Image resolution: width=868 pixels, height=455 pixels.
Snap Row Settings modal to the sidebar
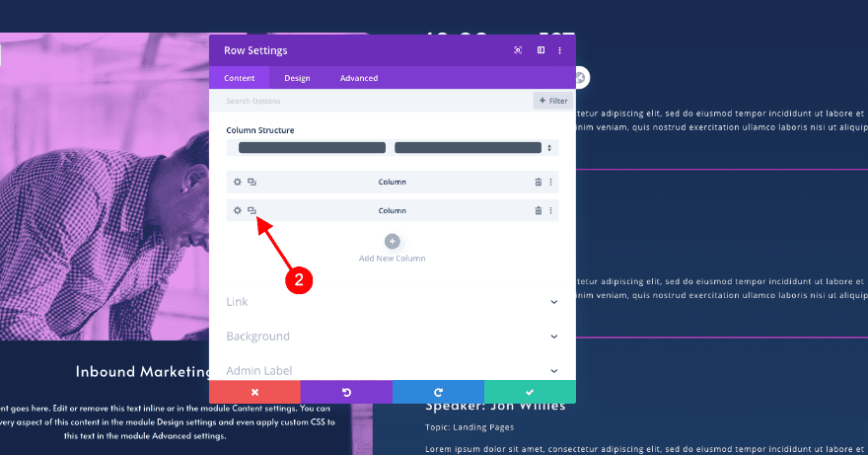pyautogui.click(x=541, y=50)
